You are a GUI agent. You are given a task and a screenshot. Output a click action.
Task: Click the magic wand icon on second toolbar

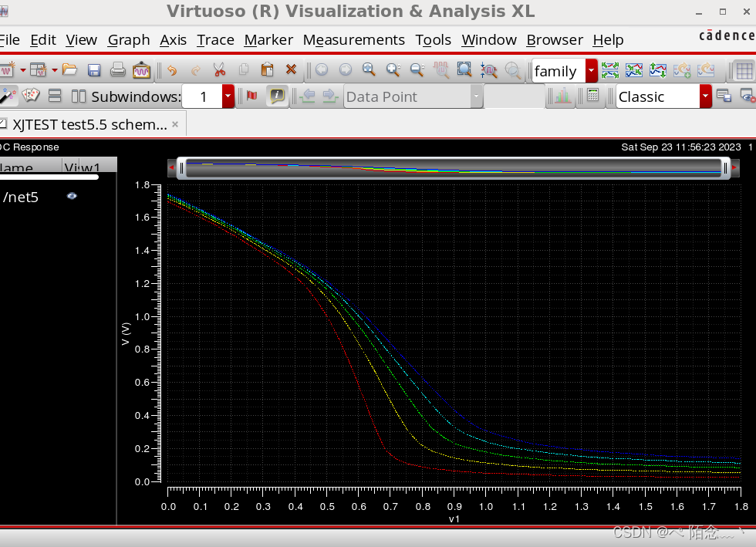(8, 96)
